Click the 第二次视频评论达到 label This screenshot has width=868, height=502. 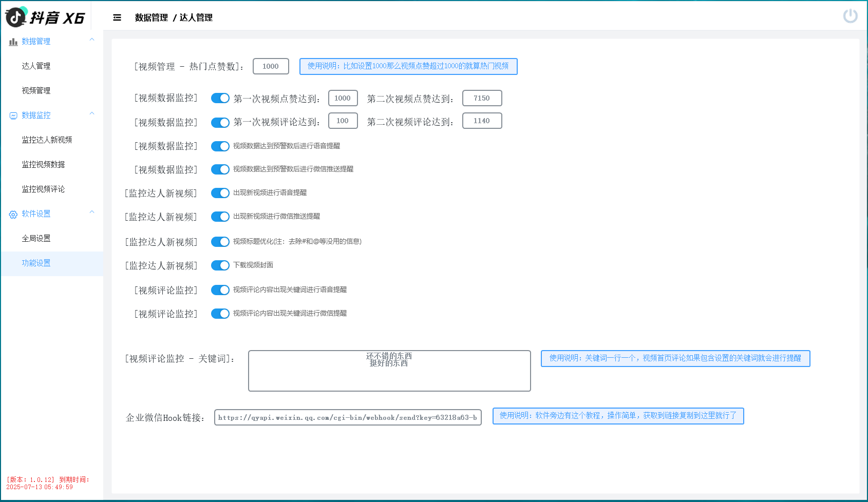tap(410, 122)
